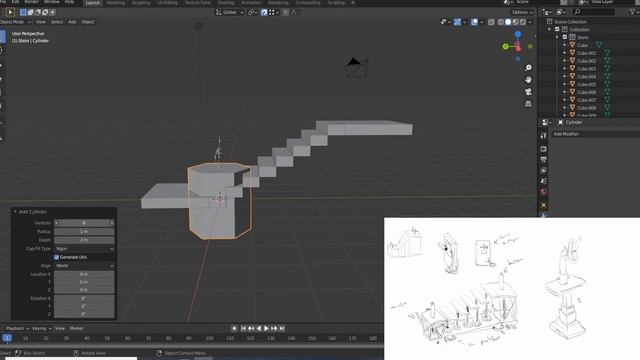This screenshot has width=640, height=360.
Task: Switch to the Modeling workspace tab
Action: [116, 3]
